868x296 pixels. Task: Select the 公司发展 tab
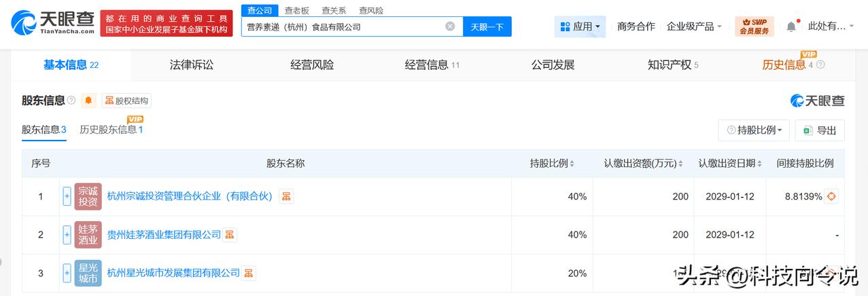[x=553, y=65]
